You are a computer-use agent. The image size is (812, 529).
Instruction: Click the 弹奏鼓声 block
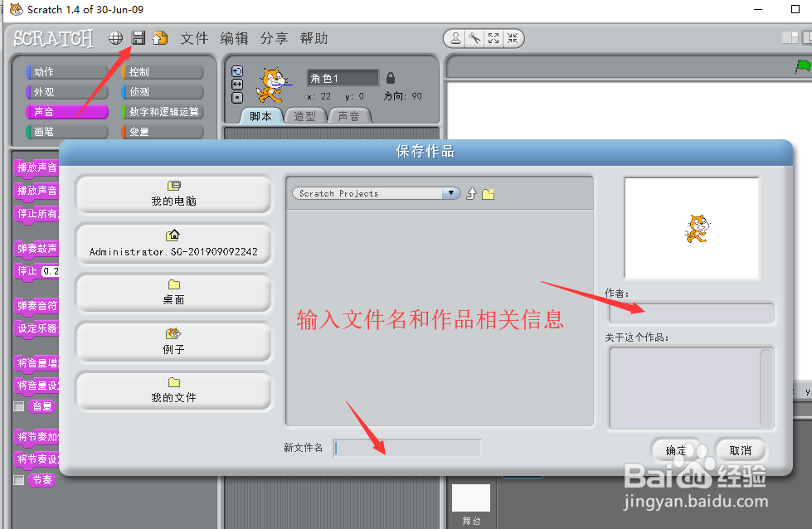(x=37, y=249)
